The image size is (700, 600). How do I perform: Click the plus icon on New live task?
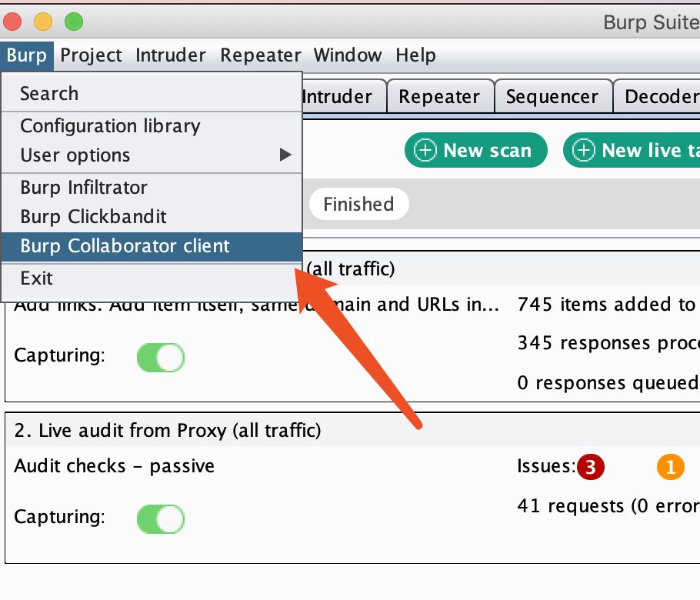(584, 150)
